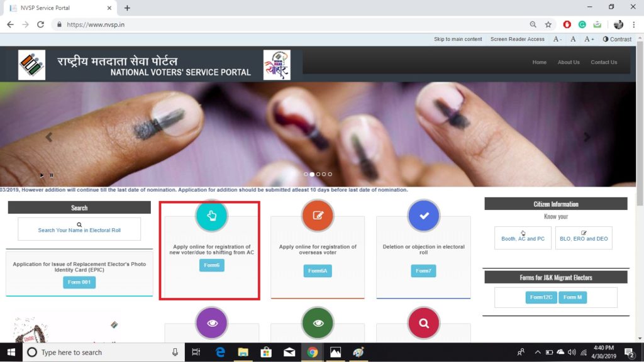This screenshot has width=644, height=362.
Task: Select the fourth slide indicator dot
Action: point(324,174)
